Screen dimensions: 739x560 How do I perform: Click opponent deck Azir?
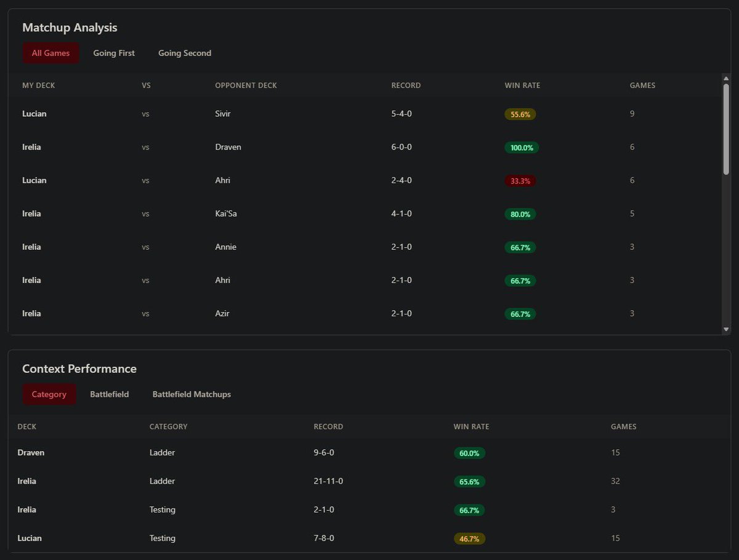tap(222, 313)
